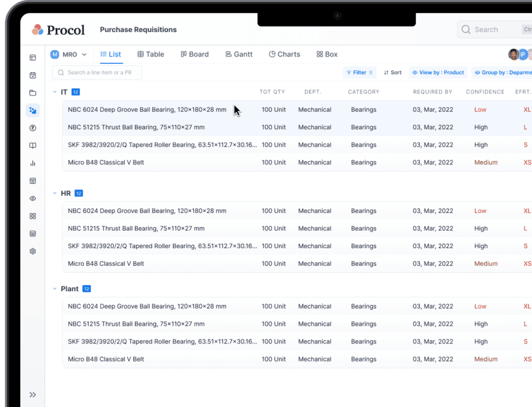Click the Sort button
The height and width of the screenshot is (407, 532).
click(392, 73)
